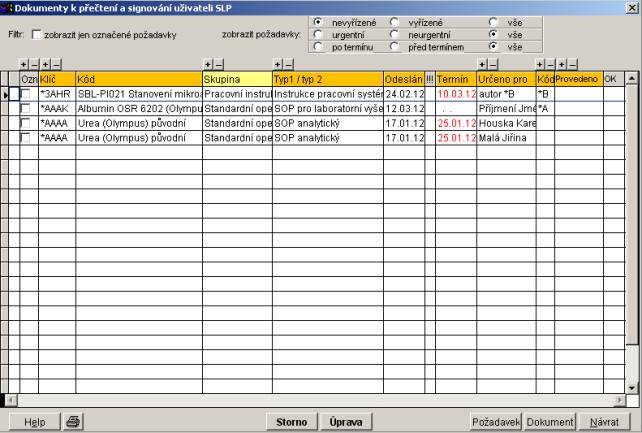642x433 pixels.
Task: Click the vertical scrollbar down arrow
Action: click(631, 386)
